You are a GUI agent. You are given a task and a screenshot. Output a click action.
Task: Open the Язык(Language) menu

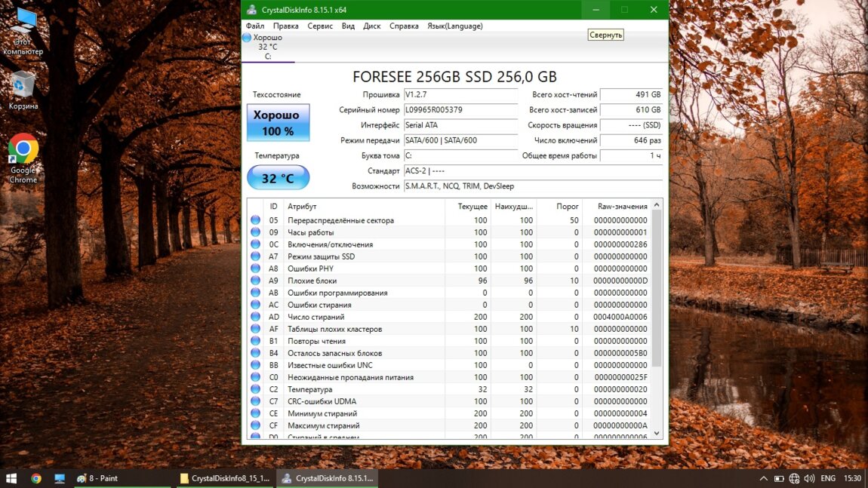coord(455,26)
